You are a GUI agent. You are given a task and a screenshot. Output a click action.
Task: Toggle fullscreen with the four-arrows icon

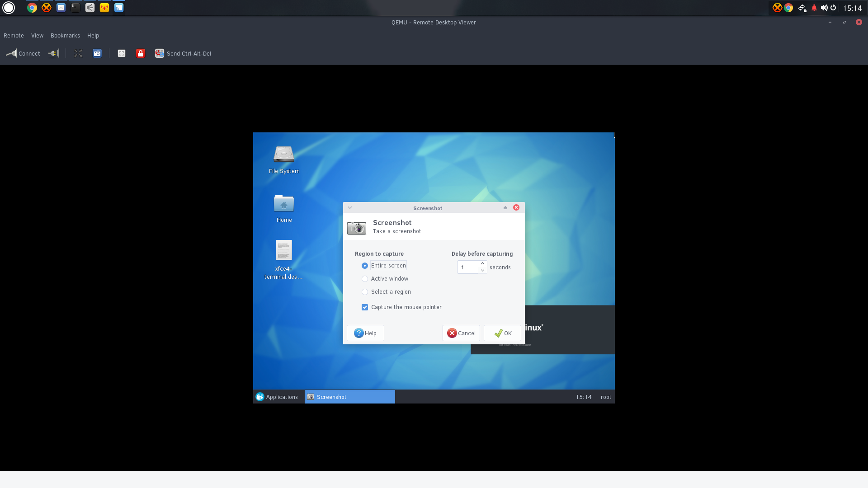tap(78, 53)
